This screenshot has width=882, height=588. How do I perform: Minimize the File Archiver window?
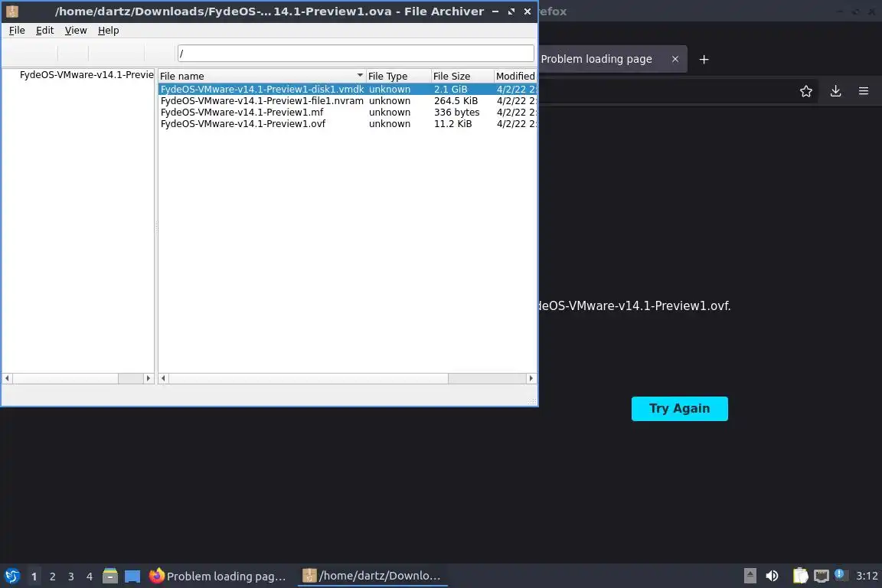click(495, 11)
